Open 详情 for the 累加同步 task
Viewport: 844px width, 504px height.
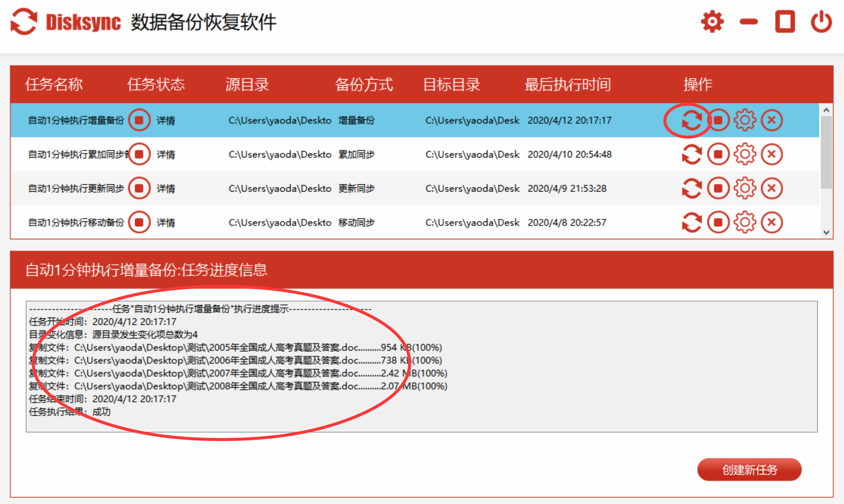[166, 155]
